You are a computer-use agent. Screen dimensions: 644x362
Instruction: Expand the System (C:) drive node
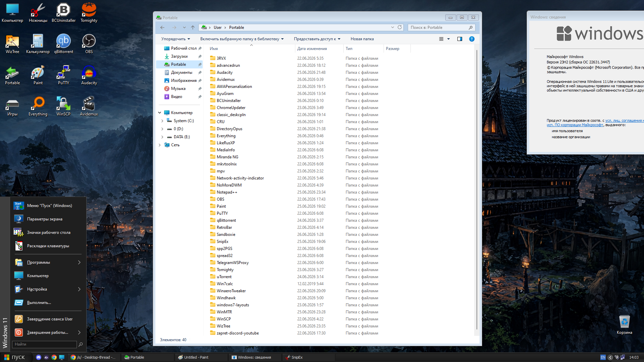point(162,121)
